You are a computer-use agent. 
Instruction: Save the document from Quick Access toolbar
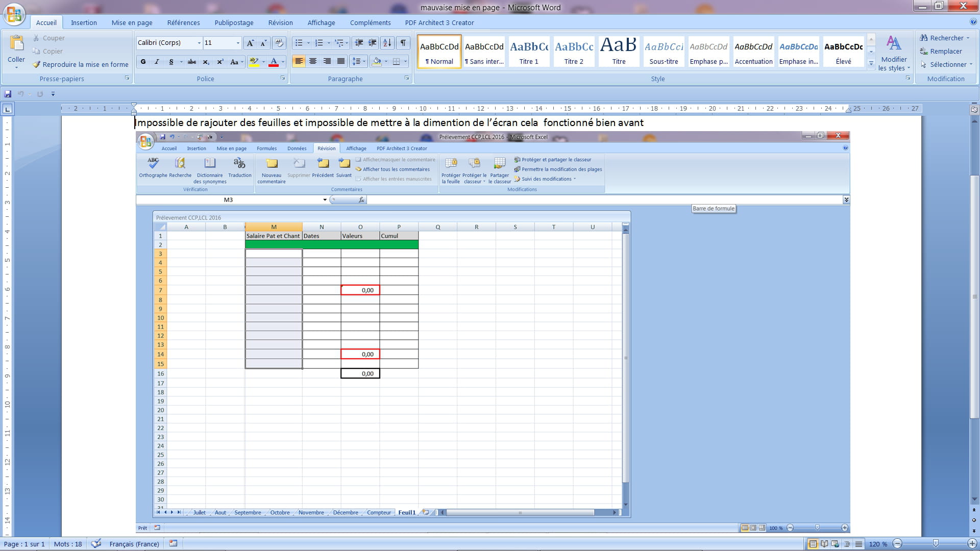8,94
